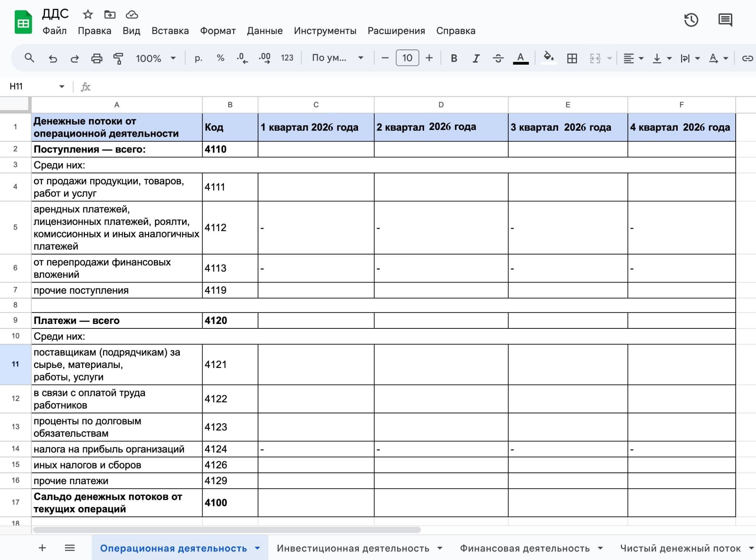Open version history clock icon
756x560 pixels.
691,20
